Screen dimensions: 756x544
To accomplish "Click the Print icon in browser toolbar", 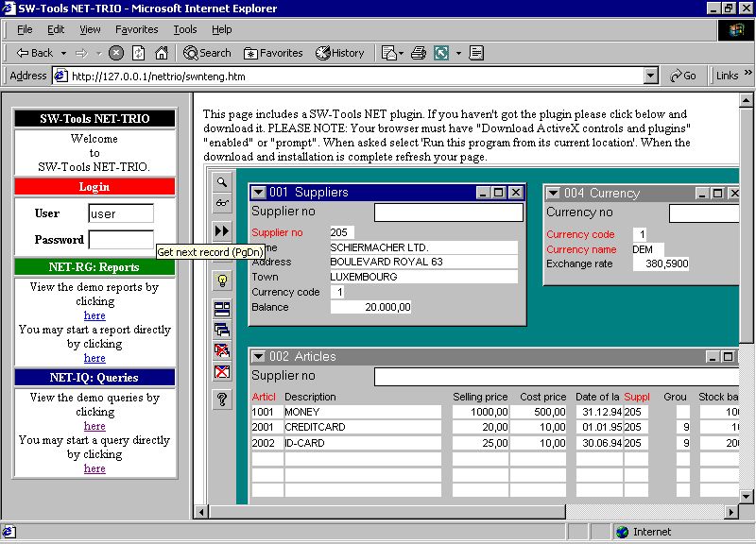I will pos(419,53).
